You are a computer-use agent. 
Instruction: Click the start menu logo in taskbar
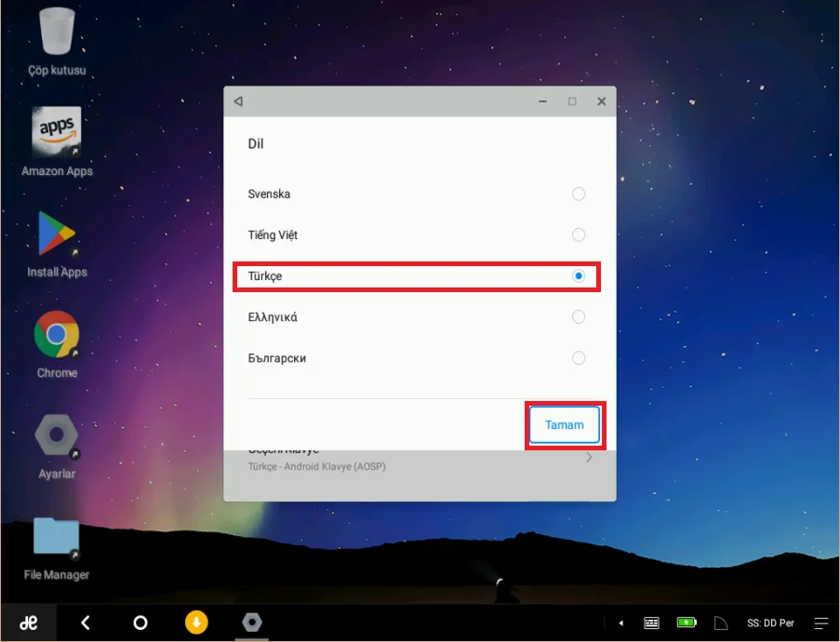point(29,622)
